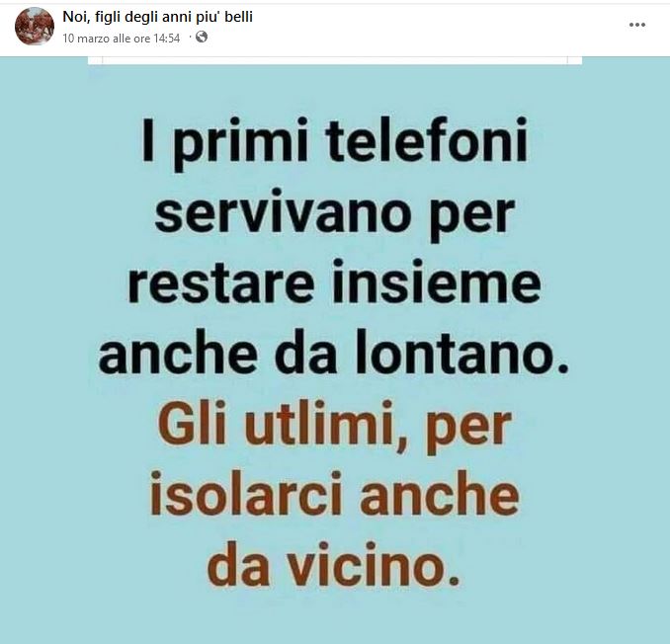Click the 'servivano per' text in the meme
Viewport: 670px width, 644px height.
click(335, 213)
